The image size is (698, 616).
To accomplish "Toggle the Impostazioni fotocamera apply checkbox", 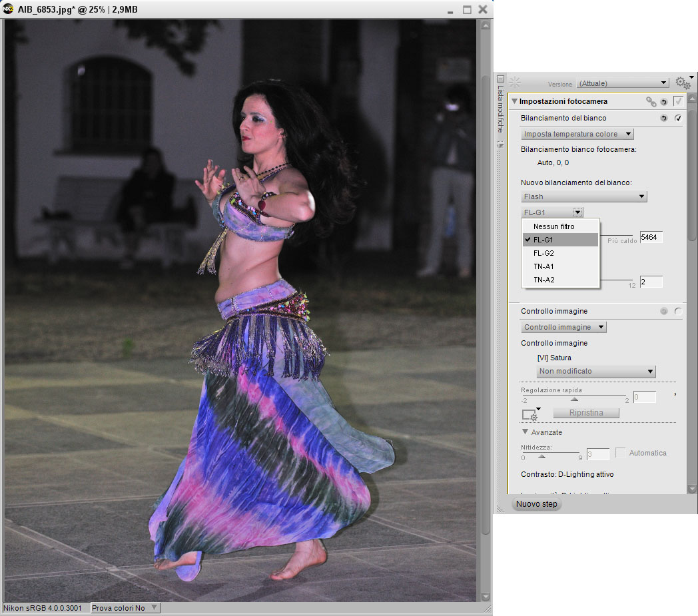I will tap(678, 101).
